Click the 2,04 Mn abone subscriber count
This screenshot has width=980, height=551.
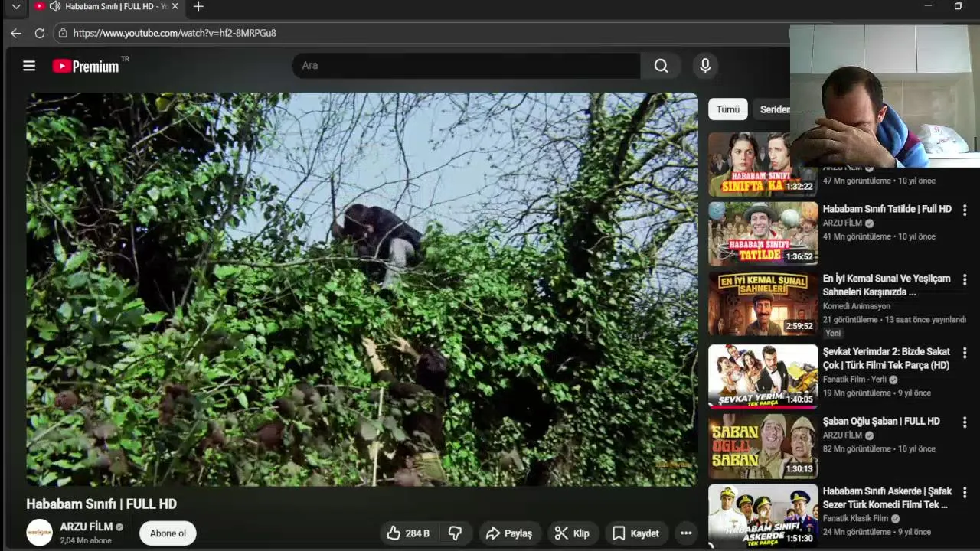point(86,540)
